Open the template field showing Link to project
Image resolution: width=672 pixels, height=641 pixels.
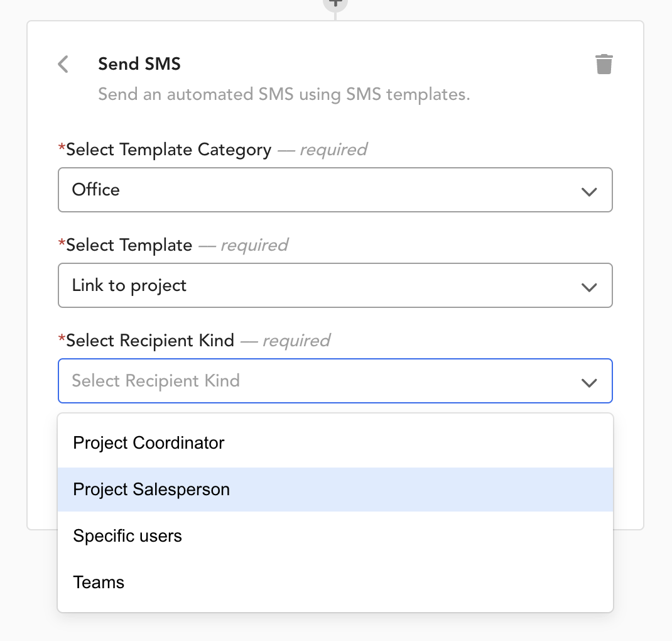(x=335, y=285)
